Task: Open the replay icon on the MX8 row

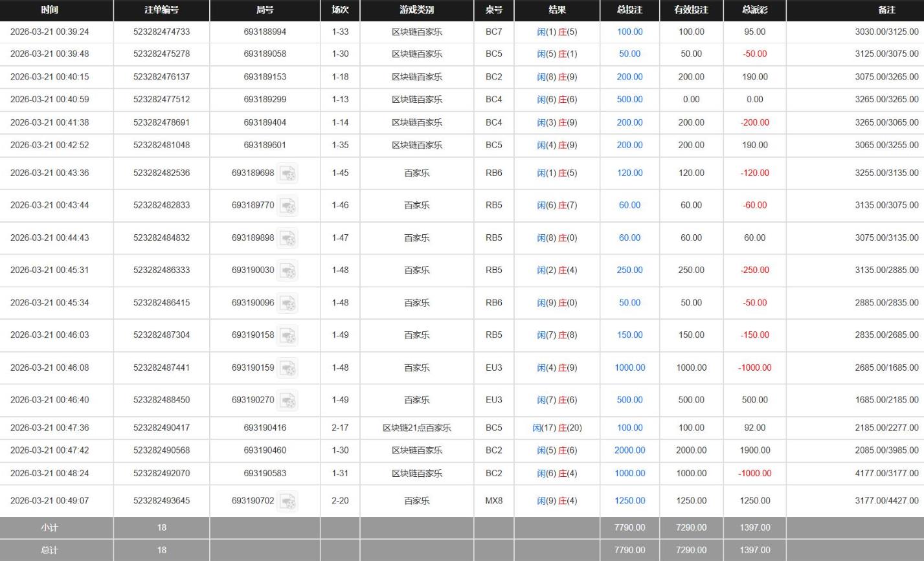Action: point(287,500)
